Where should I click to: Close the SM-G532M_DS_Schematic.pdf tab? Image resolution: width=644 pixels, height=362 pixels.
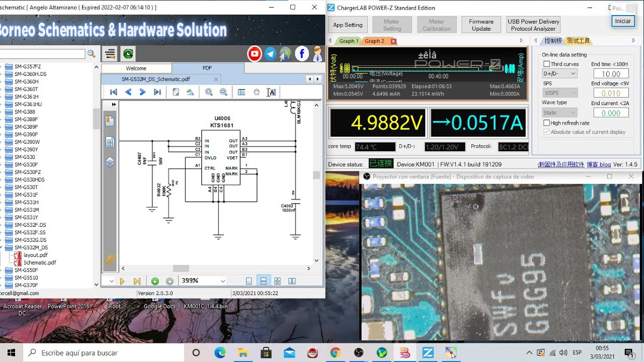tap(216, 79)
